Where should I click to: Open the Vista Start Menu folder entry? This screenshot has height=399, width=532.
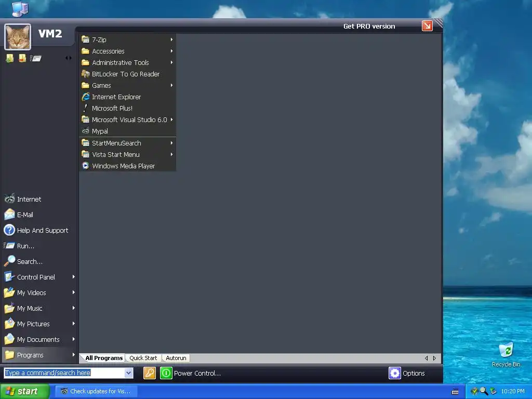tap(127, 154)
